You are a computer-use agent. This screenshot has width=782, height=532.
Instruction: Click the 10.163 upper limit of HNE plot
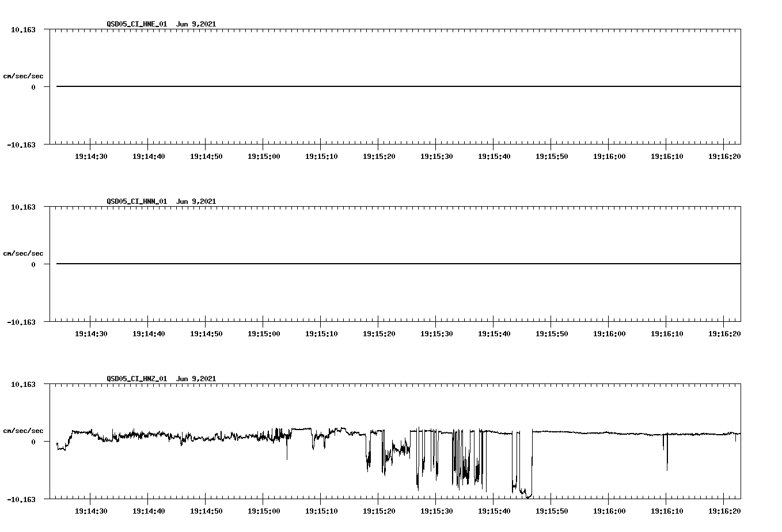(23, 29)
